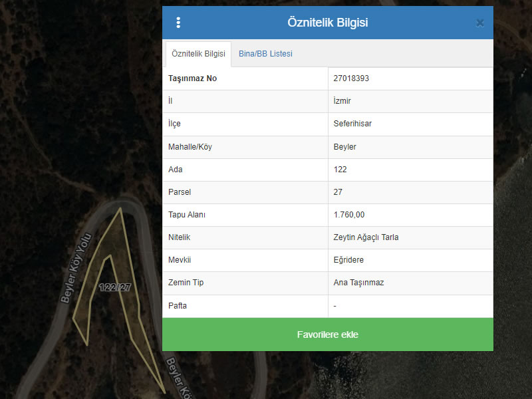The height and width of the screenshot is (399, 532).
Task: Close the Öznitelik Bilgisi dialog
Action: tap(480, 23)
